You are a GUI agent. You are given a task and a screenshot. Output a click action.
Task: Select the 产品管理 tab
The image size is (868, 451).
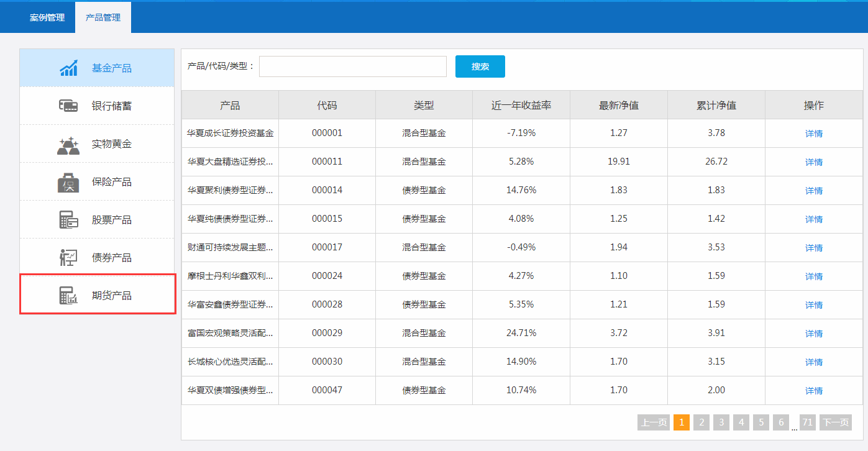103,17
